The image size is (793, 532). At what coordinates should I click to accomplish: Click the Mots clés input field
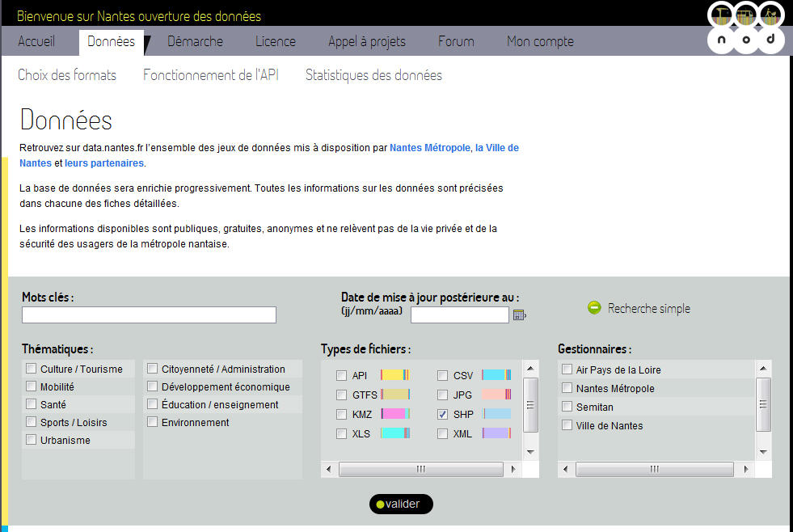tap(150, 315)
